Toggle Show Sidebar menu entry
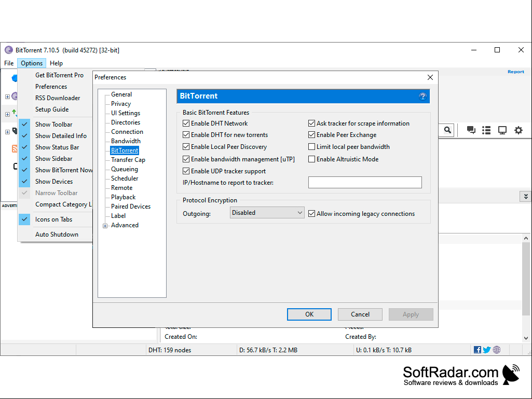This screenshot has height=399, width=532. pos(53,159)
